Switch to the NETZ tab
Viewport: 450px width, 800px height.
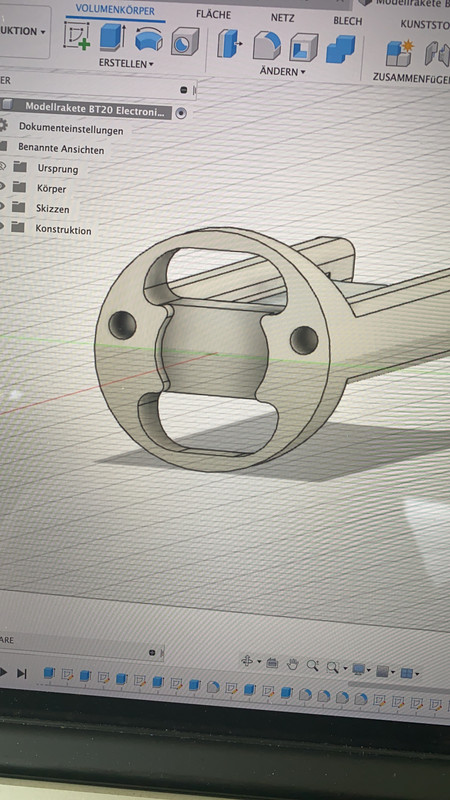[x=282, y=18]
